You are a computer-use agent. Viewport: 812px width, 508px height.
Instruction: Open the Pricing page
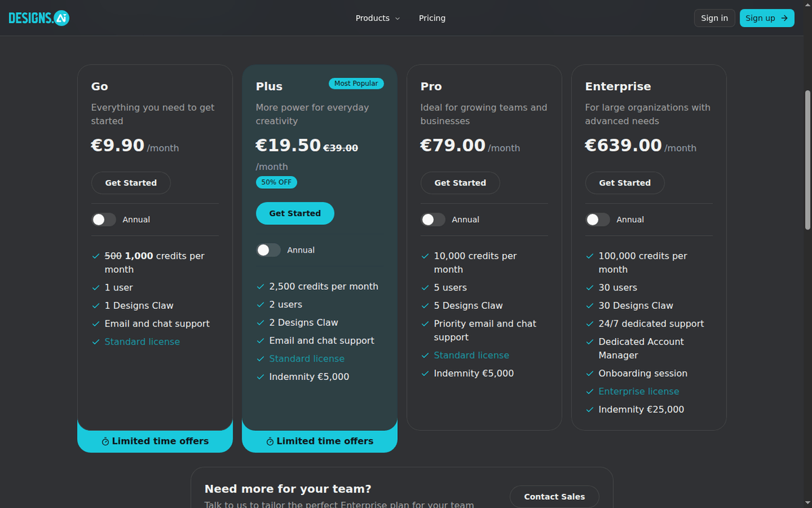(x=432, y=18)
